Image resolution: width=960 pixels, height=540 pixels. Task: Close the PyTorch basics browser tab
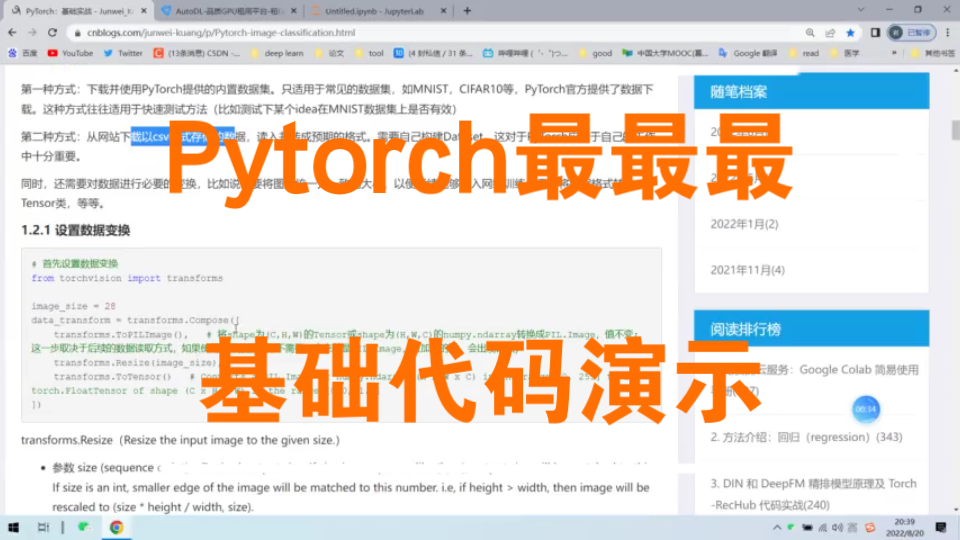click(144, 11)
